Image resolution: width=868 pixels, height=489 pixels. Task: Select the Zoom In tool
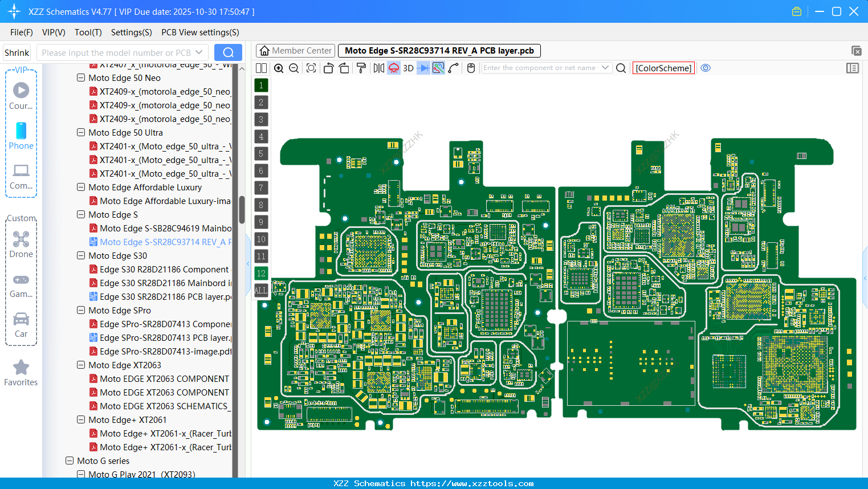pyautogui.click(x=279, y=68)
